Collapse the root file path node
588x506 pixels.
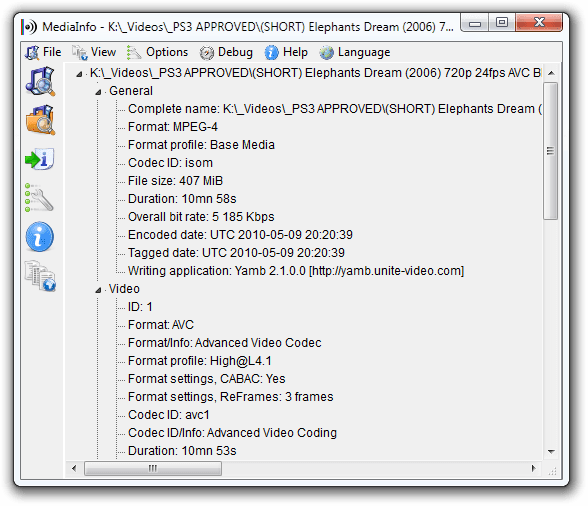[x=79, y=74]
